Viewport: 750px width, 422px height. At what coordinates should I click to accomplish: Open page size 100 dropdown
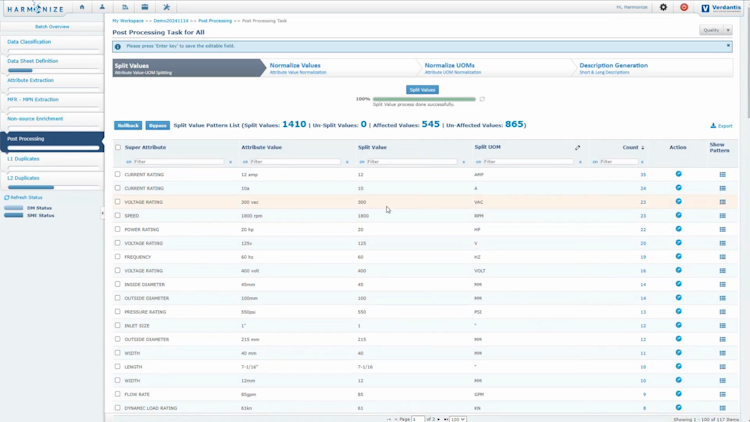(x=458, y=419)
